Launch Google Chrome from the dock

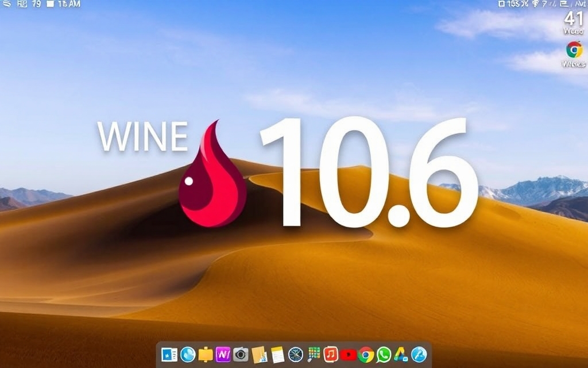[x=366, y=355]
